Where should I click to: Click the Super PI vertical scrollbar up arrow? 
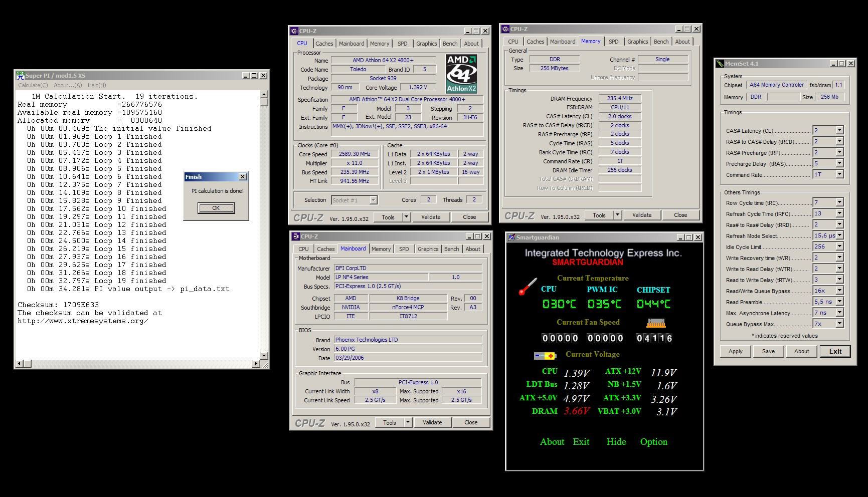tap(264, 94)
